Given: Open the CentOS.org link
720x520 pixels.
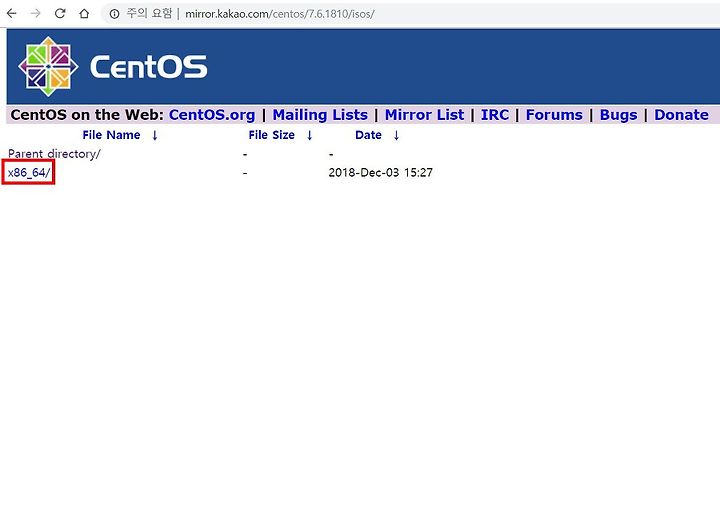Looking at the screenshot, I should (x=212, y=115).
